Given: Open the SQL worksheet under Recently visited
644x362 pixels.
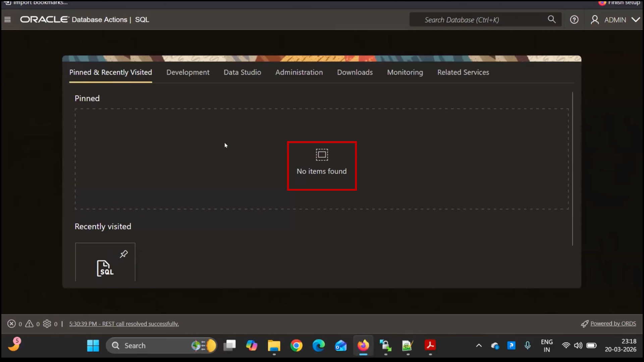Looking at the screenshot, I should tap(105, 268).
